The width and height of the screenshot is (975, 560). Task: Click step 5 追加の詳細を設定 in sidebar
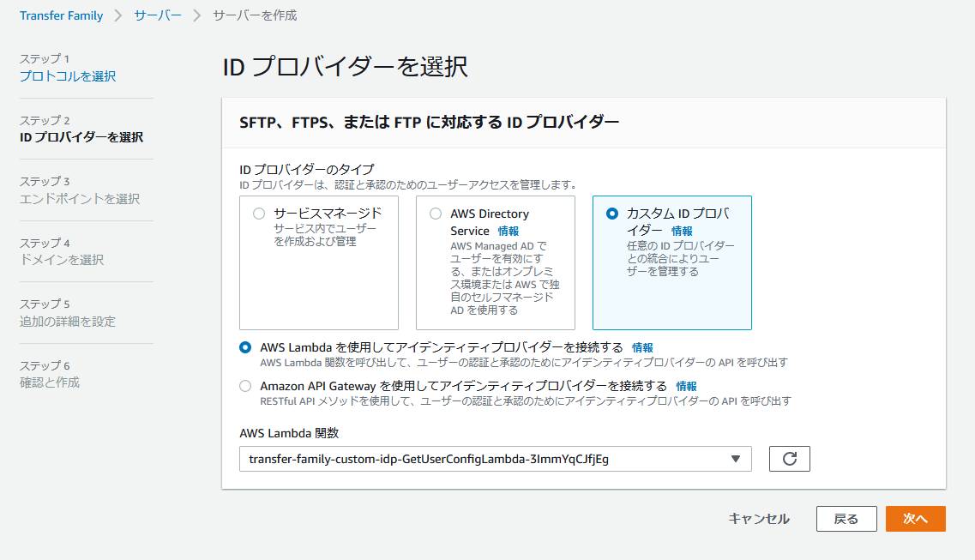click(x=68, y=321)
